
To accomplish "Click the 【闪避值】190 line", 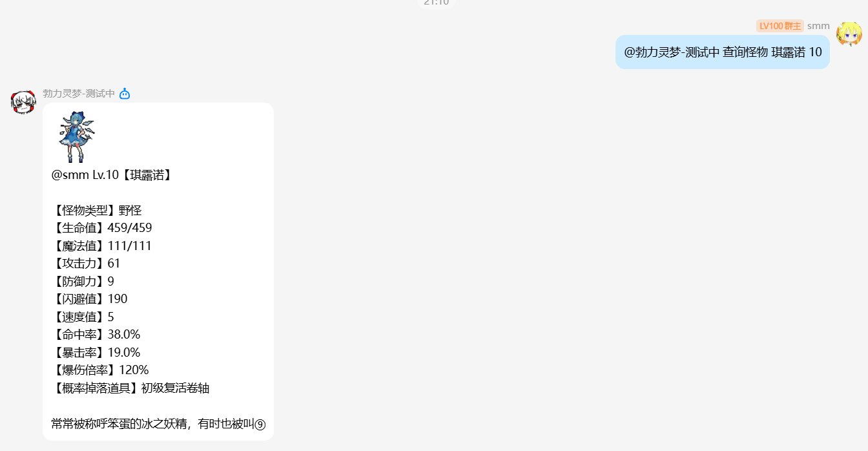I will click(90, 299).
